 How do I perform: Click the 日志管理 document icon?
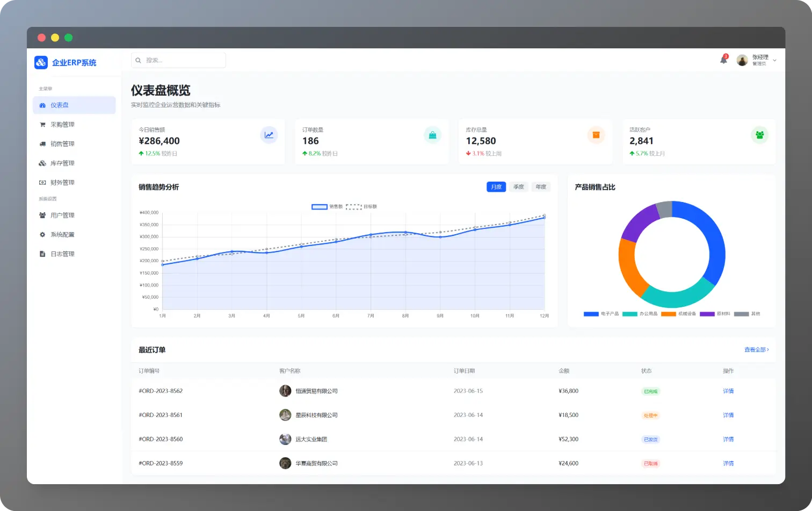[43, 254]
